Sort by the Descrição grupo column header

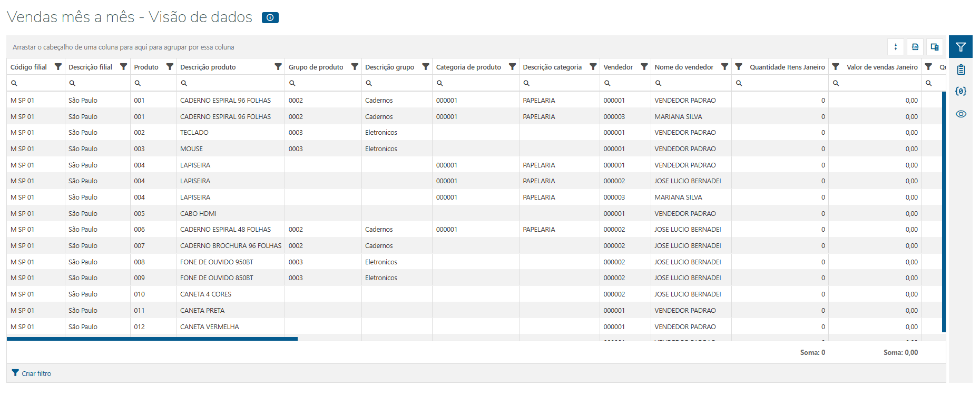[389, 67]
